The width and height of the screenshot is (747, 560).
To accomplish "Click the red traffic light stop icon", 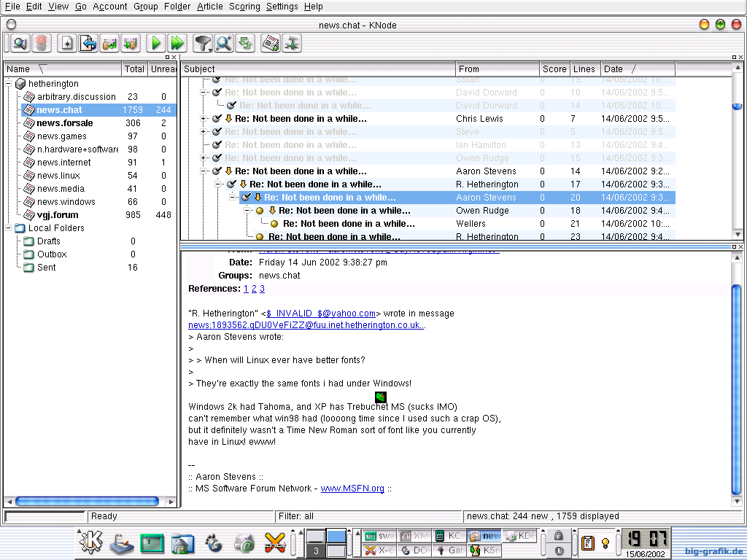I will click(41, 43).
